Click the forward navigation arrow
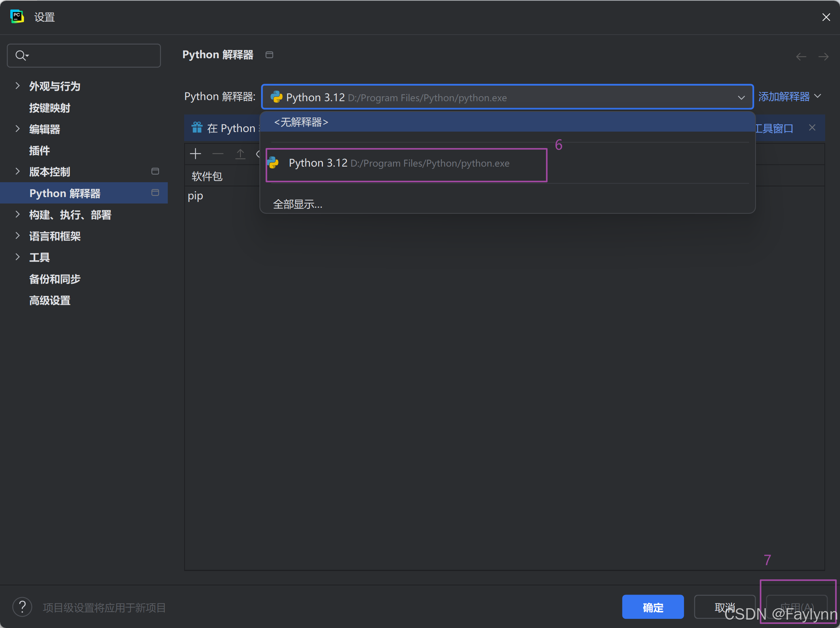 click(x=824, y=57)
